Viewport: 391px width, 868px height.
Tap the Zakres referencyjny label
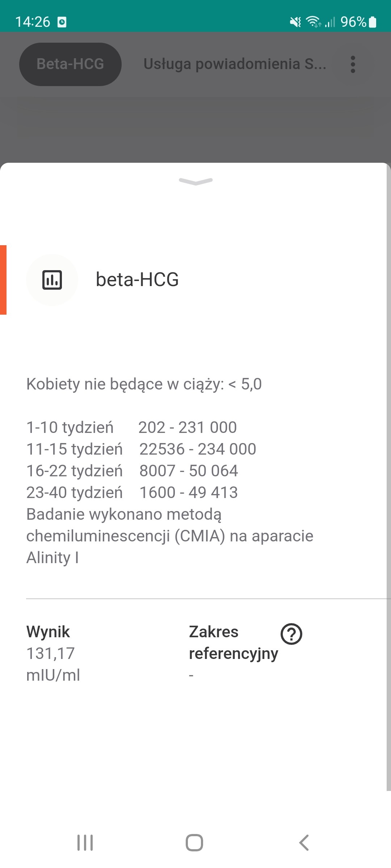(x=233, y=642)
